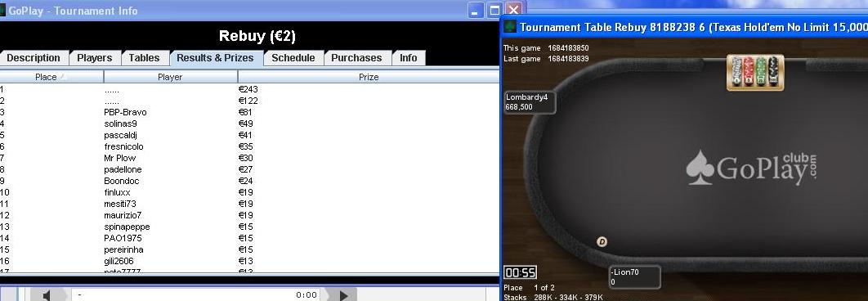
Task: Switch to the Players tab
Action: 94,58
